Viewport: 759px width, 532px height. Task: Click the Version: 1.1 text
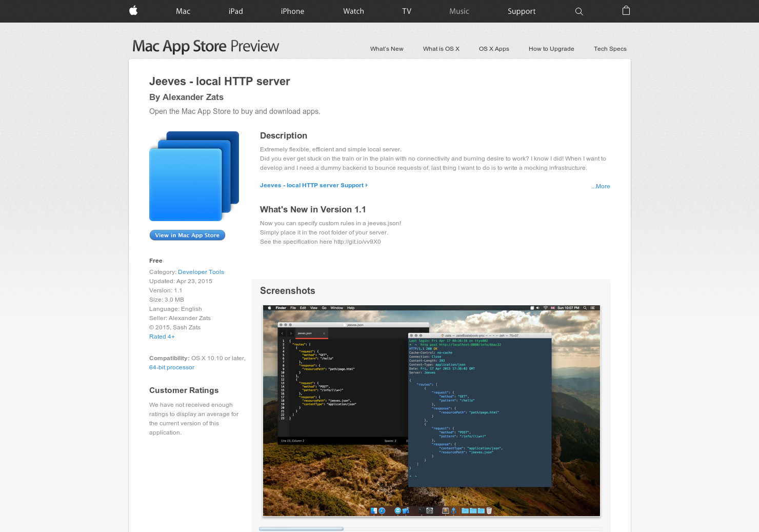166,290
